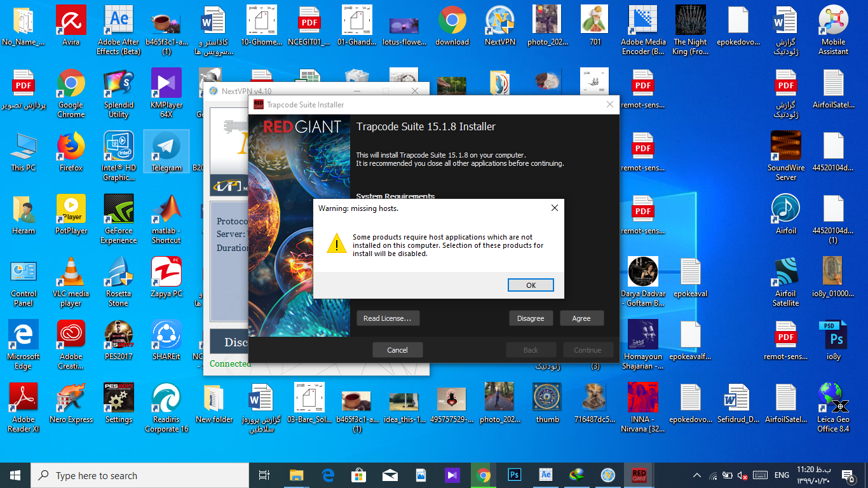Open muted volume icon in tray
The width and height of the screenshot is (868, 488).
coord(742,475)
